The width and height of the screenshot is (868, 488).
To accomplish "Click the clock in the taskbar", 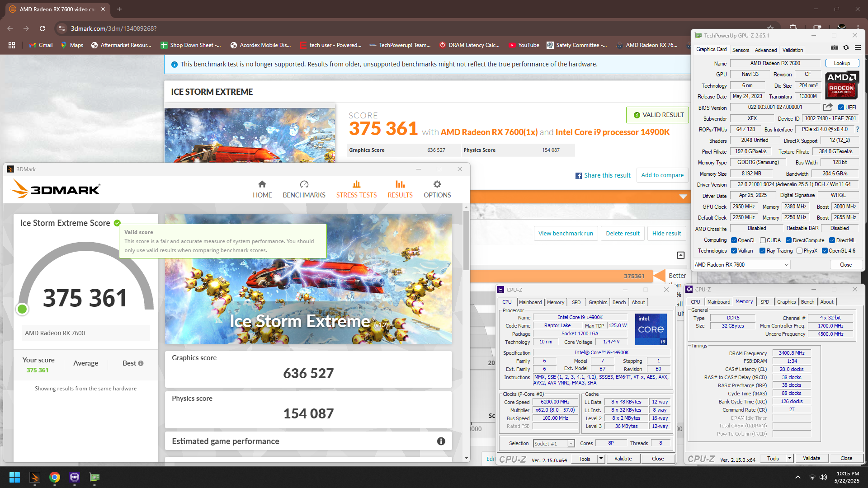I will (x=848, y=477).
